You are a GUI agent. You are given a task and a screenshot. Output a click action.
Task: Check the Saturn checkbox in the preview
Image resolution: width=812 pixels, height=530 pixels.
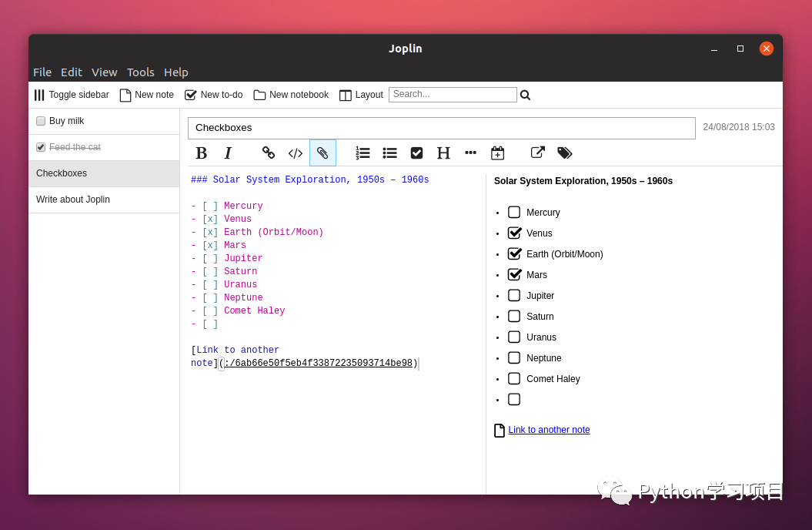pyautogui.click(x=514, y=316)
